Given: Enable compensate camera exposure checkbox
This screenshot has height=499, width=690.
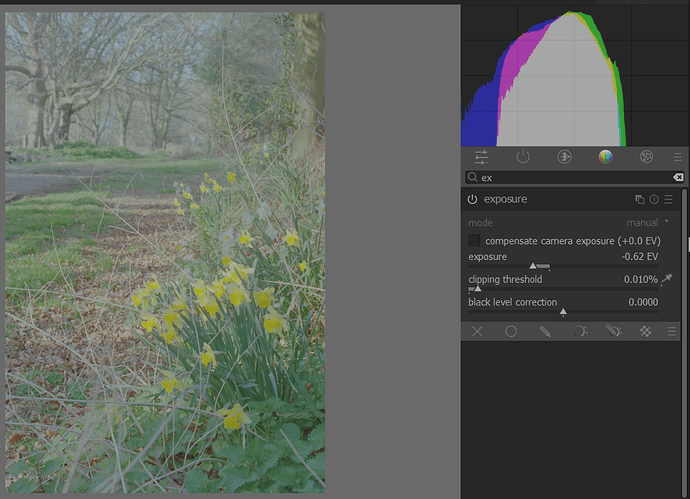Looking at the screenshot, I should [x=474, y=241].
